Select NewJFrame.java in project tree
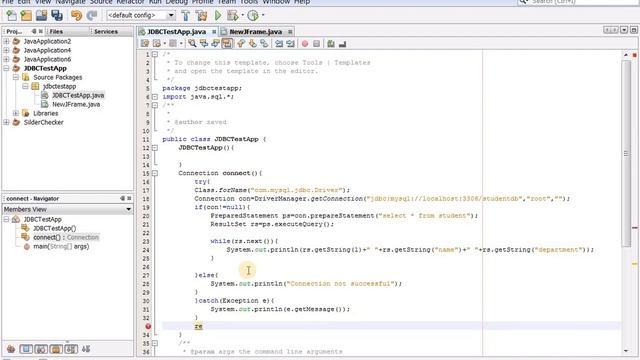This screenshot has height=360, width=640. click(76, 104)
